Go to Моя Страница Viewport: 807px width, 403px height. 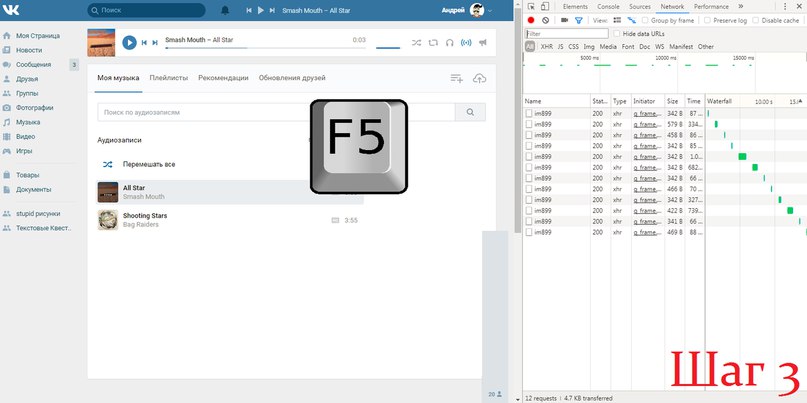pos(38,36)
